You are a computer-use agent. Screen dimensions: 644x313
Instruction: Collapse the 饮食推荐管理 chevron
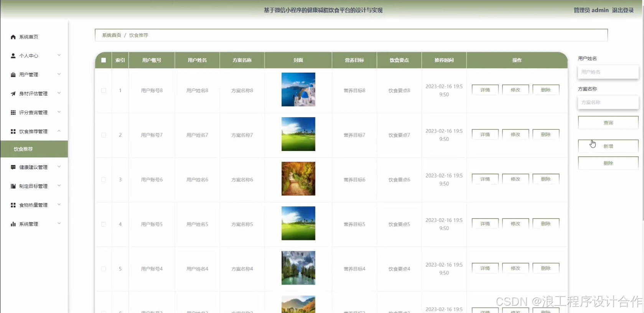coord(59,131)
